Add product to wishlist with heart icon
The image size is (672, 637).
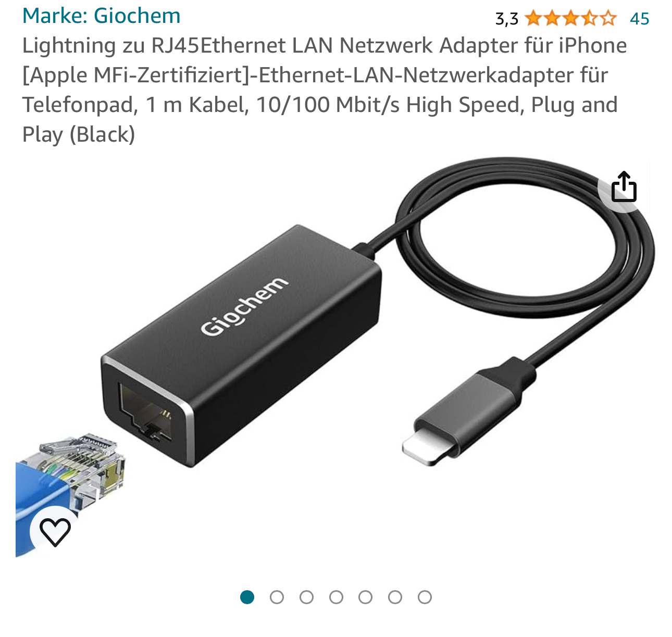pyautogui.click(x=55, y=532)
